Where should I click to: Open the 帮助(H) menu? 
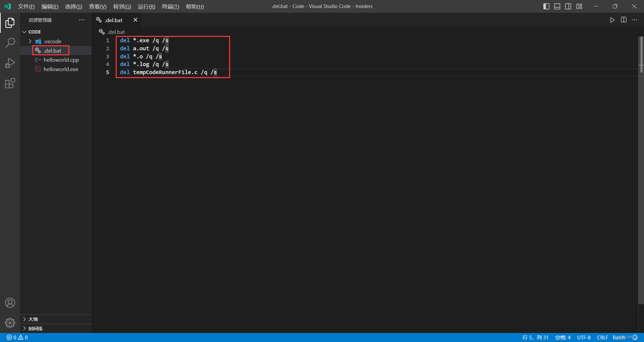pos(195,7)
